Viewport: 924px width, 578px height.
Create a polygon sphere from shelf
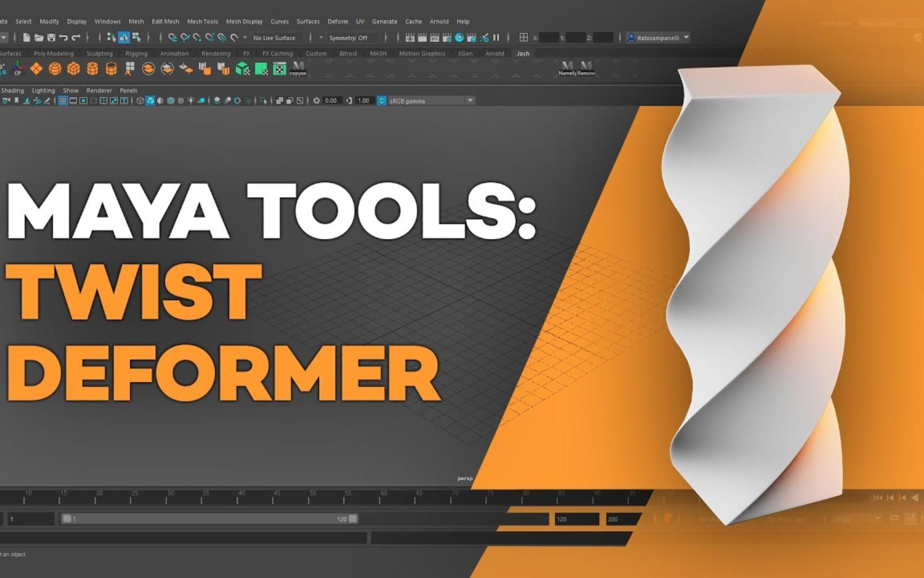coord(55,69)
